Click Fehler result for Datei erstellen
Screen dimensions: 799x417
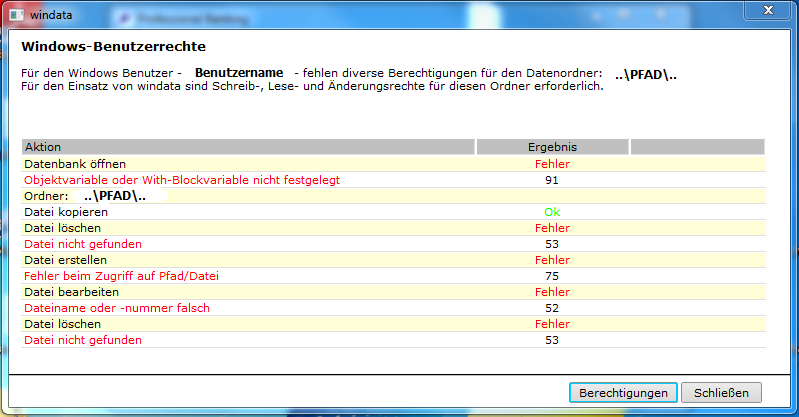(x=552, y=260)
